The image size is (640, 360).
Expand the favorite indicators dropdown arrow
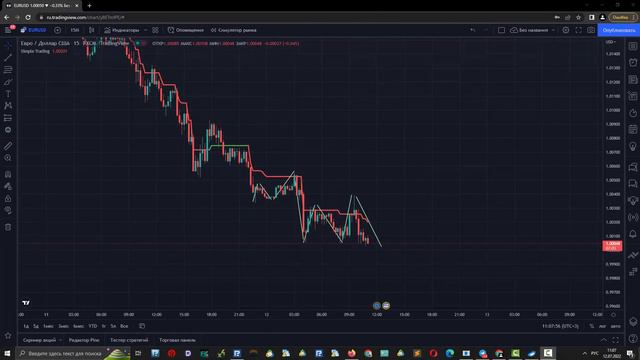tap(146, 30)
